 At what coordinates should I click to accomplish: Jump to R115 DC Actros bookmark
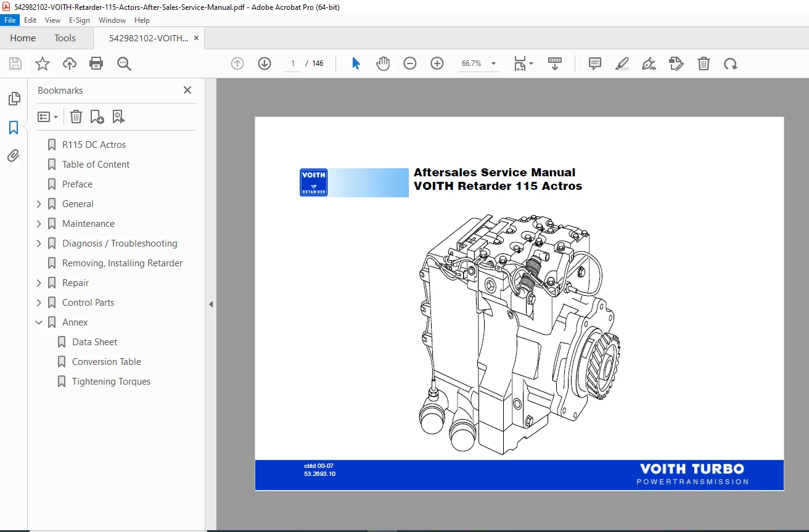pos(94,145)
